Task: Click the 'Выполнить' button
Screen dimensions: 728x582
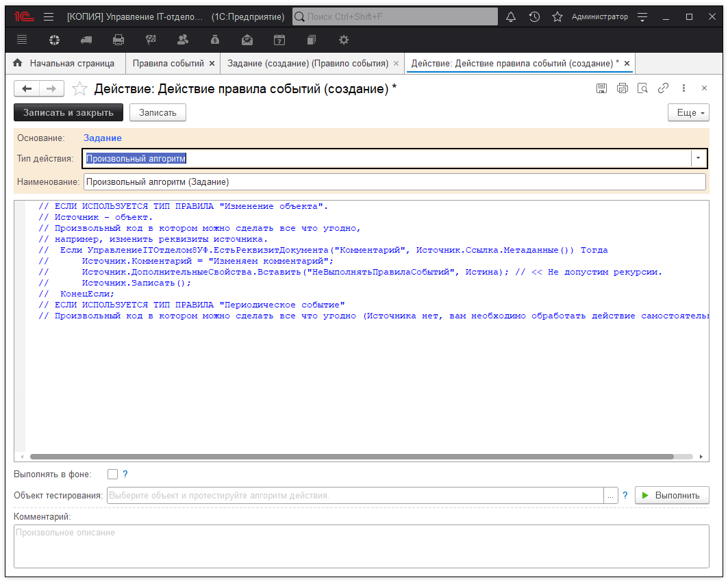Action: tap(671, 496)
